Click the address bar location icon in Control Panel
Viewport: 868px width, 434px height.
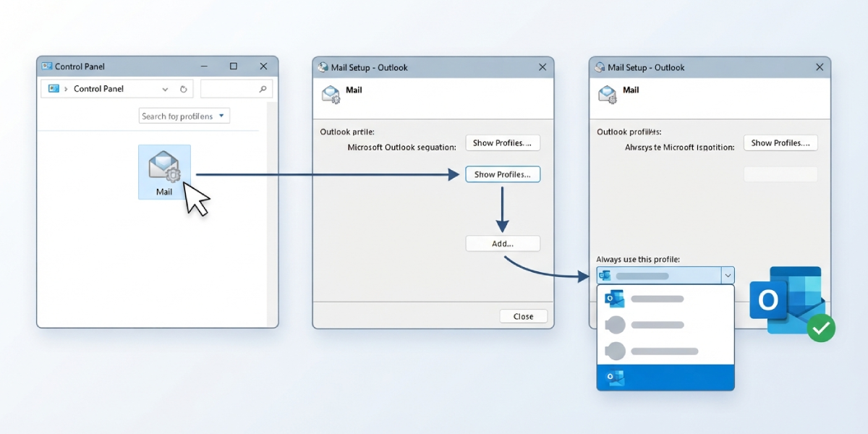[x=54, y=88]
